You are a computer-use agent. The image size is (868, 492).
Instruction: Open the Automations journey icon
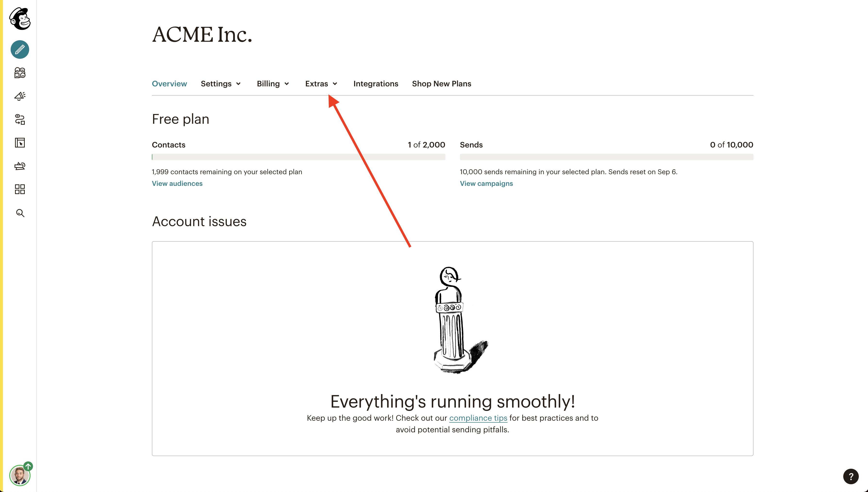tap(20, 119)
